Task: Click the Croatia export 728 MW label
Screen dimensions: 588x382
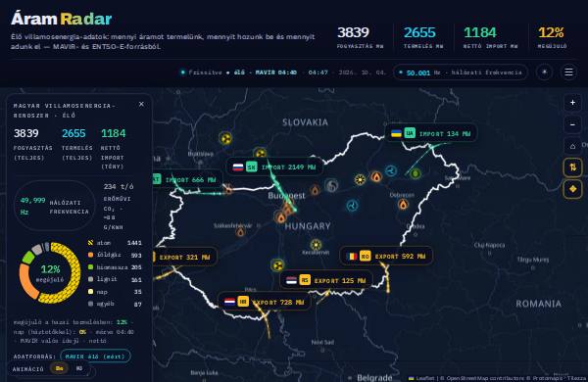Action: click(x=265, y=302)
